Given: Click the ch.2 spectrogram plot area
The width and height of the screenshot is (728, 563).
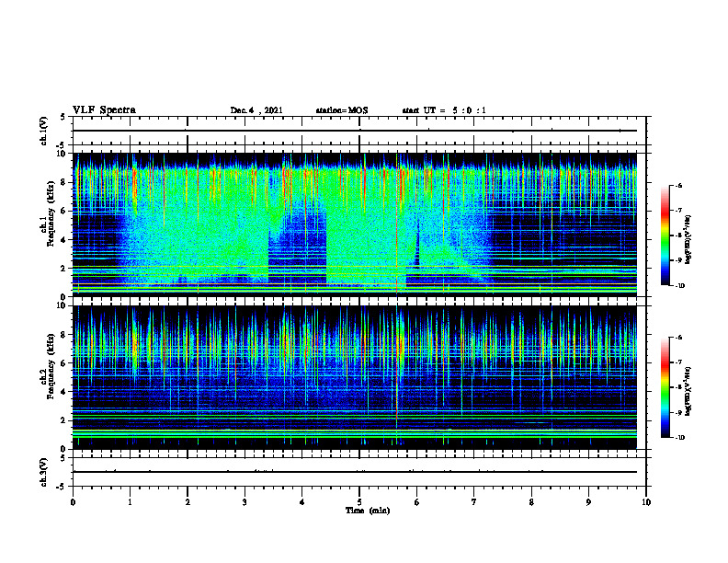Looking at the screenshot, I should point(355,377).
